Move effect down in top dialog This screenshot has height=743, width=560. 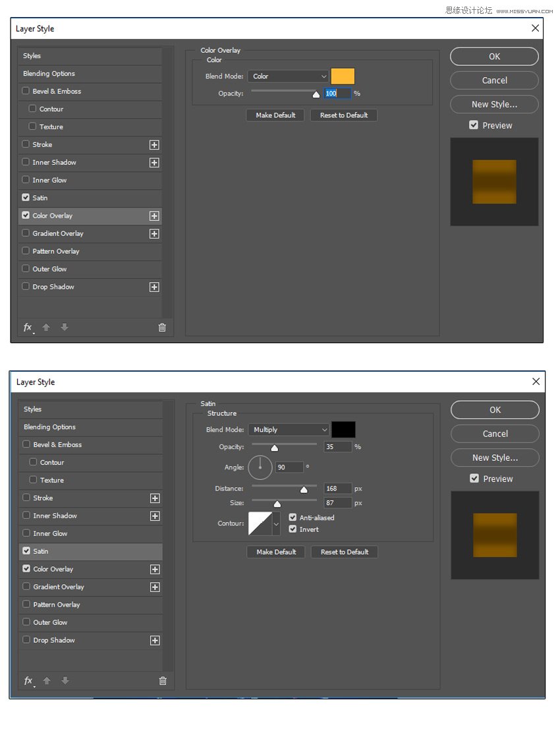pyautogui.click(x=65, y=328)
